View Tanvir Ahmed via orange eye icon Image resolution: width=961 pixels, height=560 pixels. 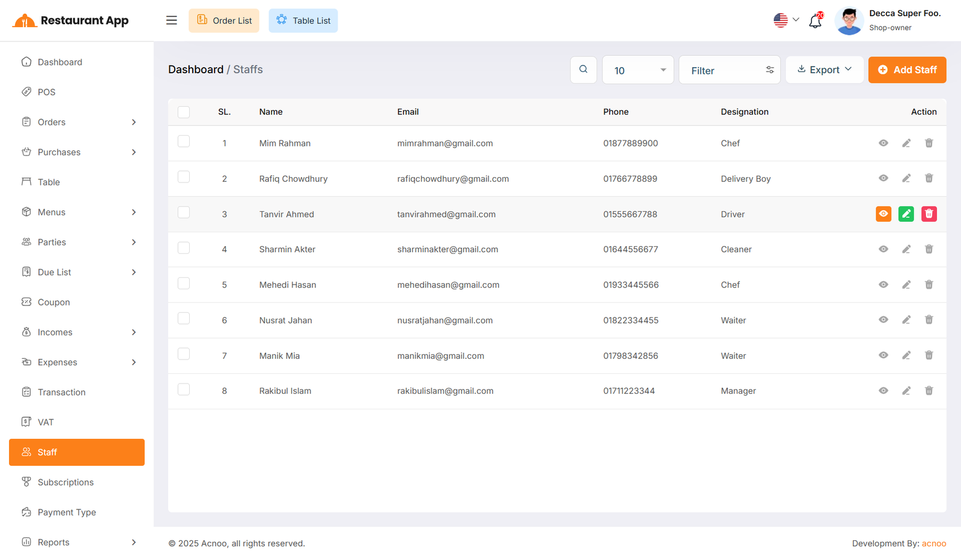883,214
